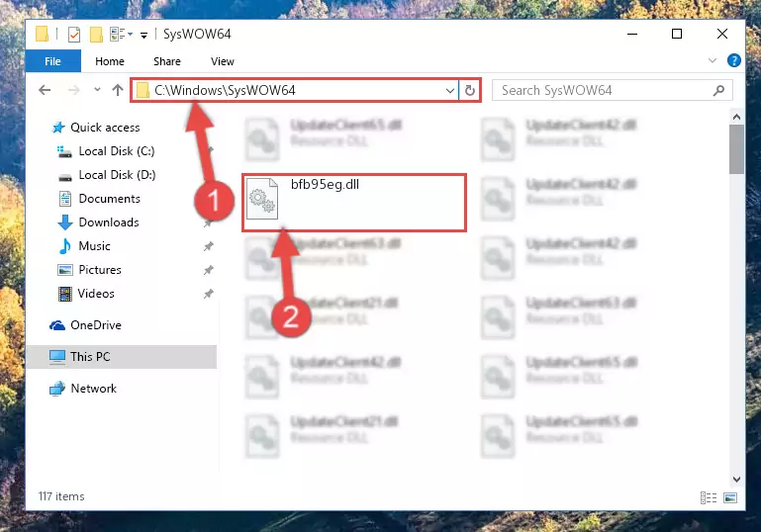
Task: Open Documents in the navigation pane
Action: pos(109,199)
